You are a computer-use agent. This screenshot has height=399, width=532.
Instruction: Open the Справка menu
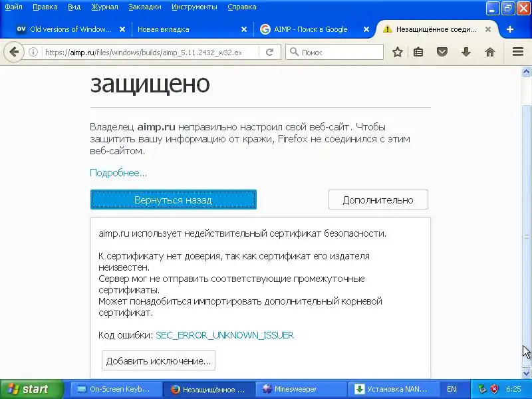(x=242, y=7)
